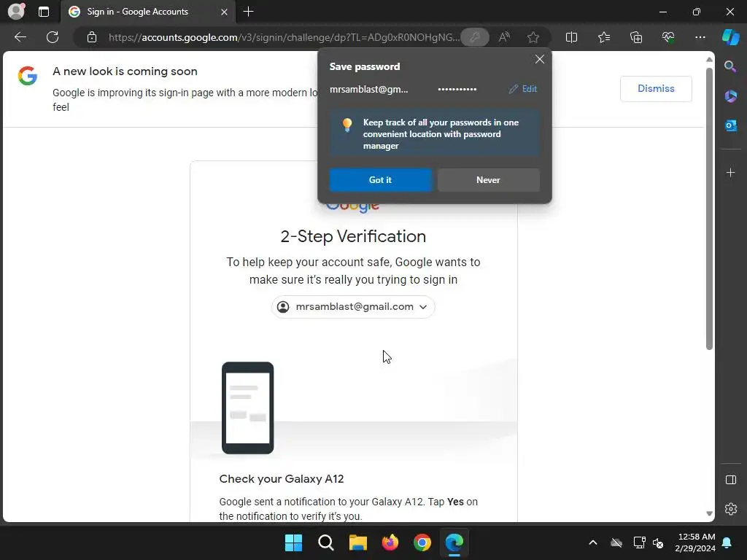Close the Save password popup
The height and width of the screenshot is (560, 747).
coord(539,59)
